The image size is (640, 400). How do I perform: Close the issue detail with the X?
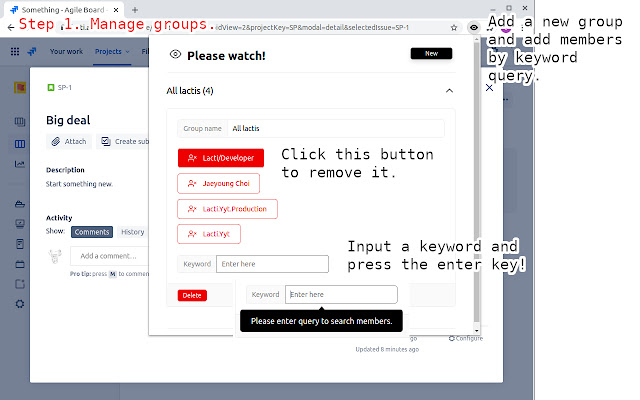[489, 87]
